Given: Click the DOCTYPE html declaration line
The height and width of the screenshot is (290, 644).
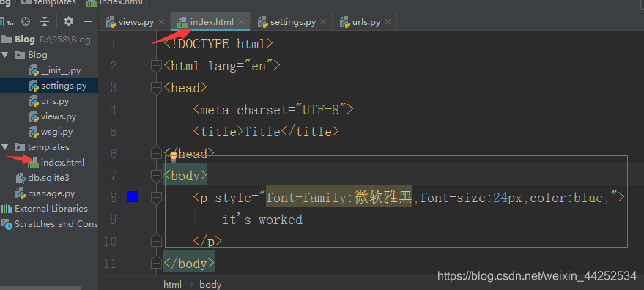Looking at the screenshot, I should click(218, 43).
